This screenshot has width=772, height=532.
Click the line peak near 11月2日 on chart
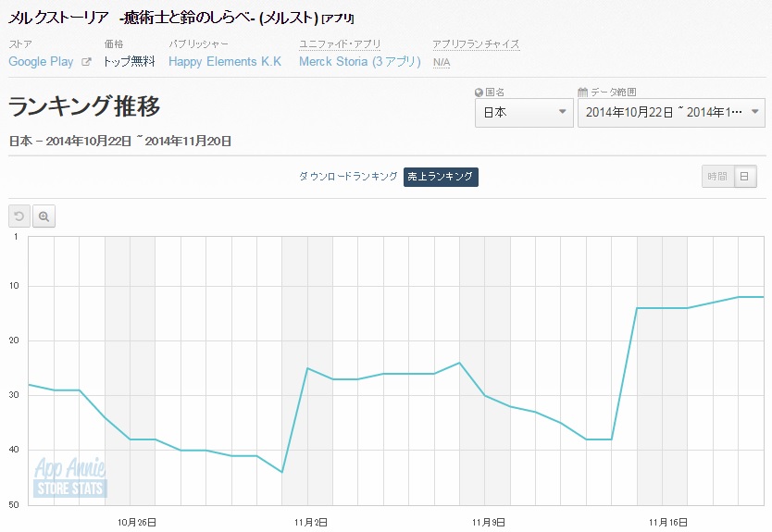[x=307, y=368]
